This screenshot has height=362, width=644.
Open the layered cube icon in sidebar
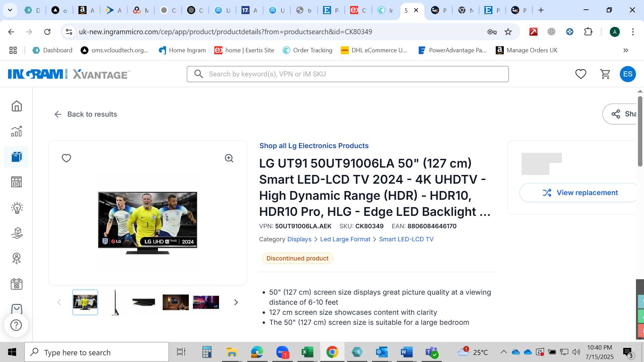click(16, 233)
